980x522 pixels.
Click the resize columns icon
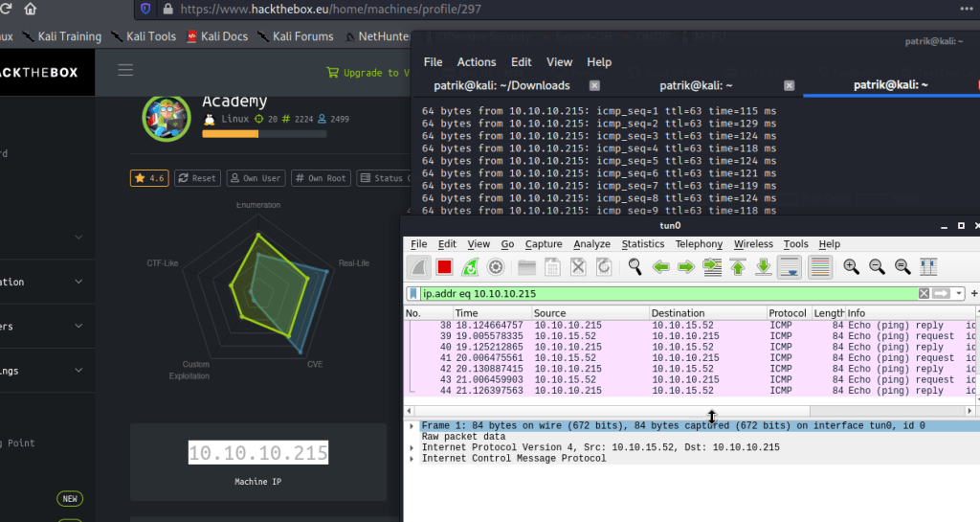pyautogui.click(x=927, y=267)
